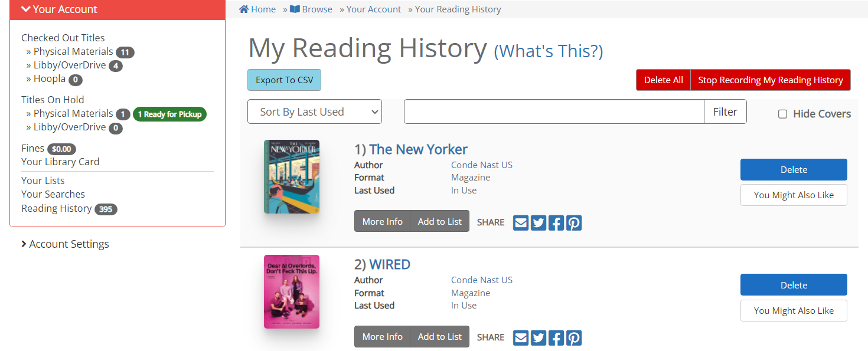Image resolution: width=868 pixels, height=351 pixels.
Task: Open the Sort By Last Used dropdown
Action: click(x=314, y=111)
